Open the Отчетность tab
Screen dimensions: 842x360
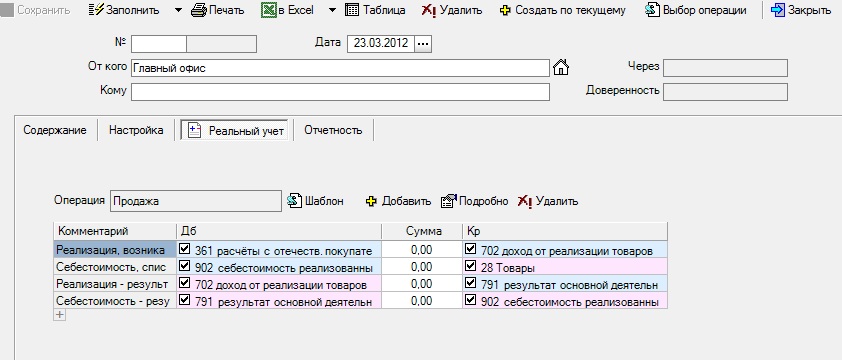coord(333,130)
